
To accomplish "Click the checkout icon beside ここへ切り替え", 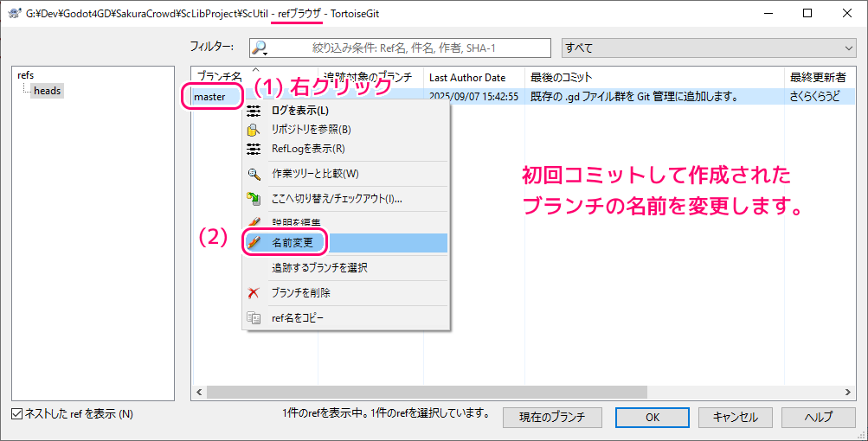I will [x=254, y=199].
